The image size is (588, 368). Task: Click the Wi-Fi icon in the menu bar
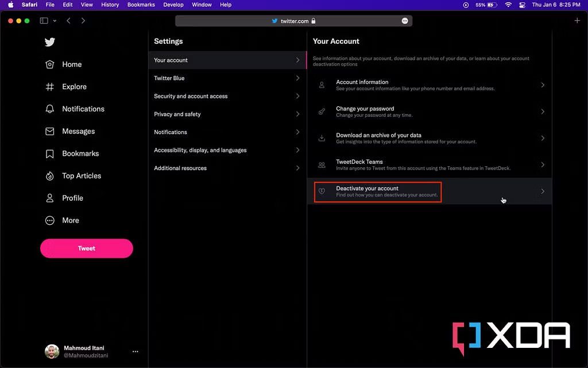(x=508, y=5)
